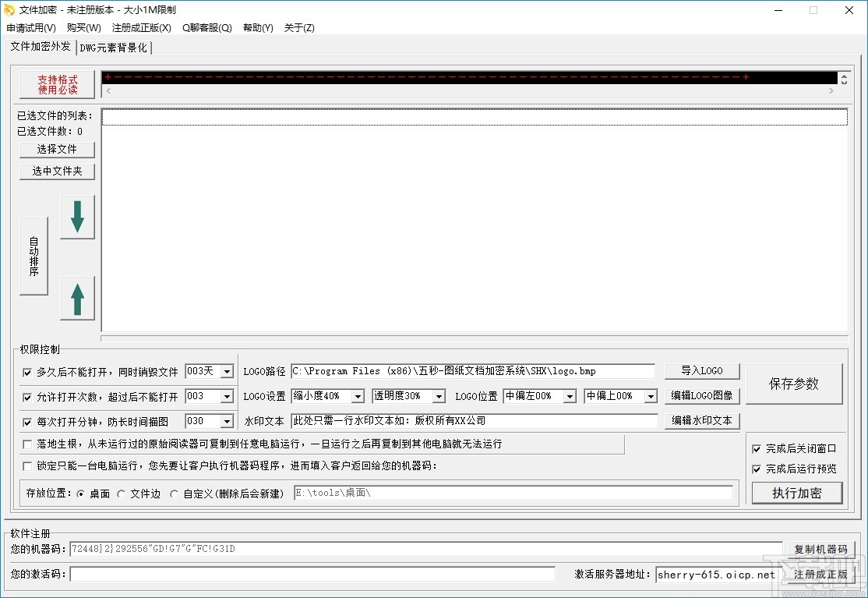
Task: Expand the 中偏左00% dropdown
Action: point(570,396)
